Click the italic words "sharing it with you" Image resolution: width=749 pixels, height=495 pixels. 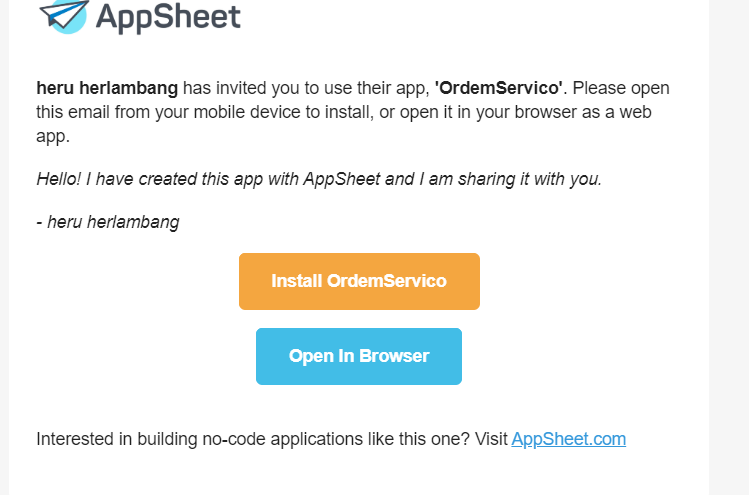(529, 179)
